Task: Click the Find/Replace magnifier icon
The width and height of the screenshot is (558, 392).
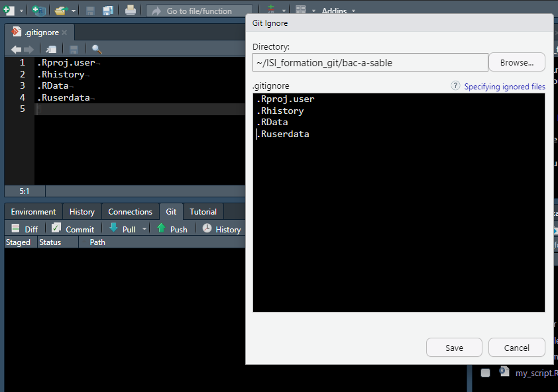Action: click(97, 49)
